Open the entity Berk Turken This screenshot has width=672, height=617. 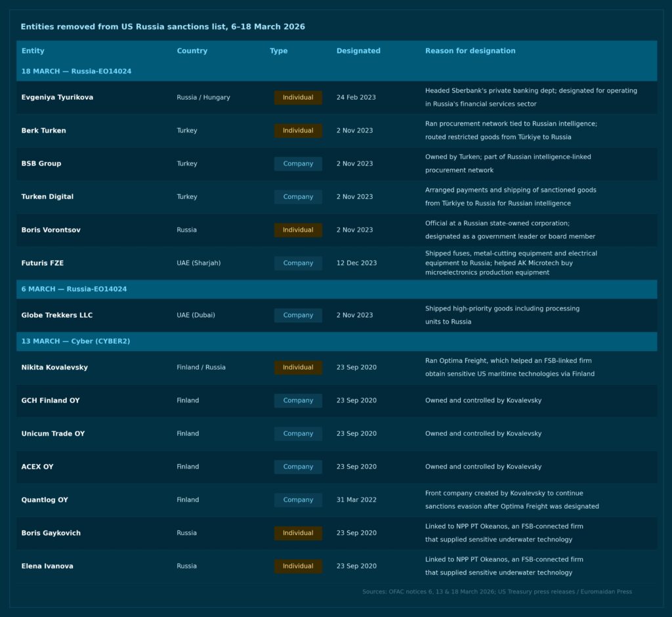(x=44, y=131)
